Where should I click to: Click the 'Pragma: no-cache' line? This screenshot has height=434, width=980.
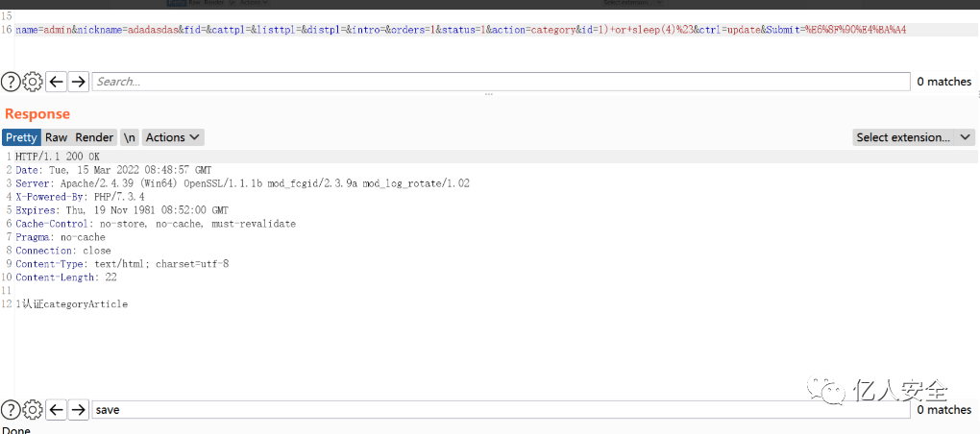coord(61,237)
